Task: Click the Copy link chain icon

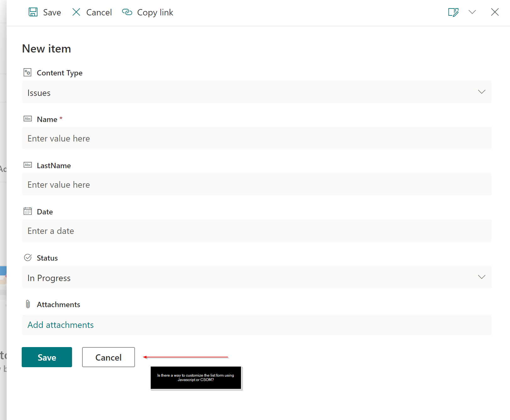Action: [127, 12]
